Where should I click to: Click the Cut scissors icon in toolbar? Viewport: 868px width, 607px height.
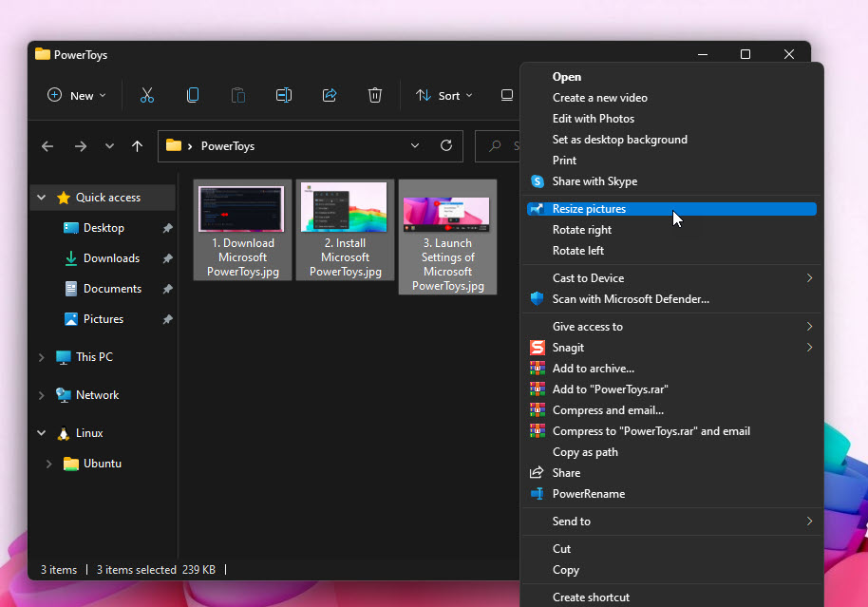pyautogui.click(x=146, y=95)
